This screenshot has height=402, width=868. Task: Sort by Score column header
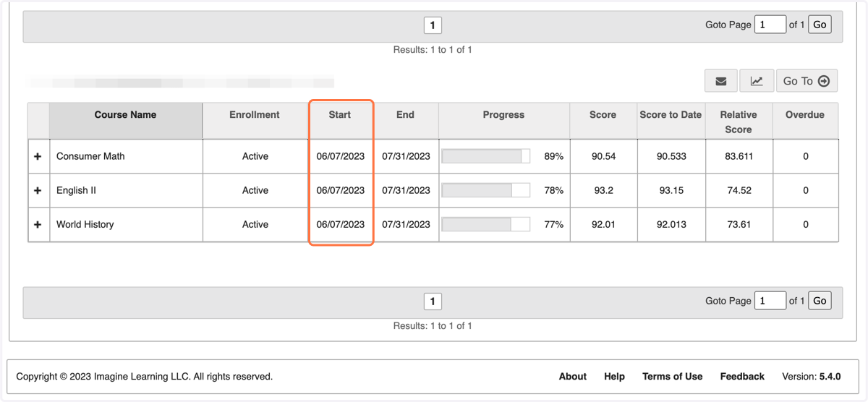pos(603,121)
